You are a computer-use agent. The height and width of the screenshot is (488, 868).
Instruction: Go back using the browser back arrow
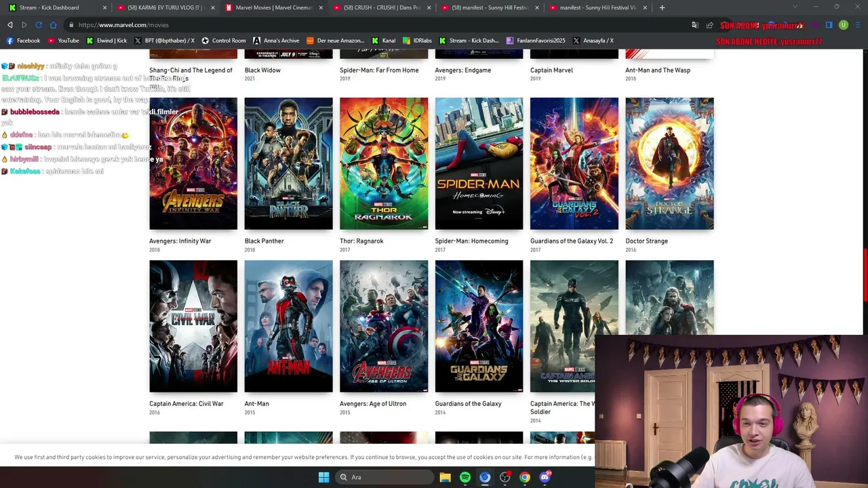coord(10,25)
